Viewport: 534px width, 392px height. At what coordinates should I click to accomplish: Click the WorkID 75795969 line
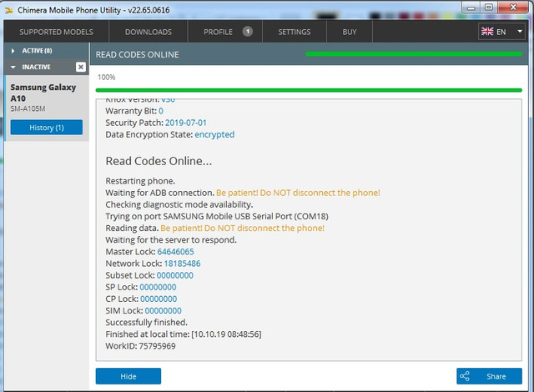click(141, 346)
